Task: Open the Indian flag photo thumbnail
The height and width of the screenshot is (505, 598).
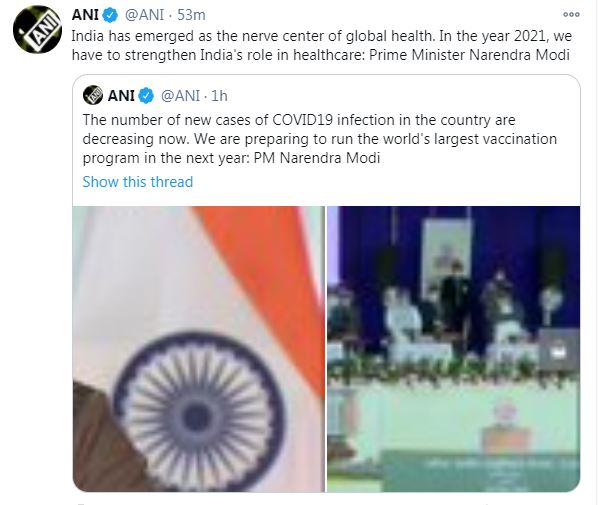Action: (198, 349)
